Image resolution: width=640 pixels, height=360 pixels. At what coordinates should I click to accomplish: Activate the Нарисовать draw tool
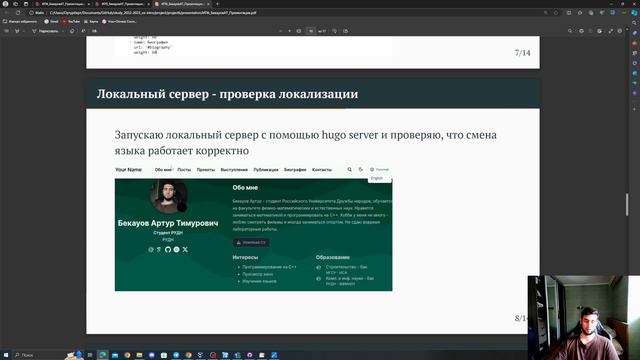pos(46,31)
